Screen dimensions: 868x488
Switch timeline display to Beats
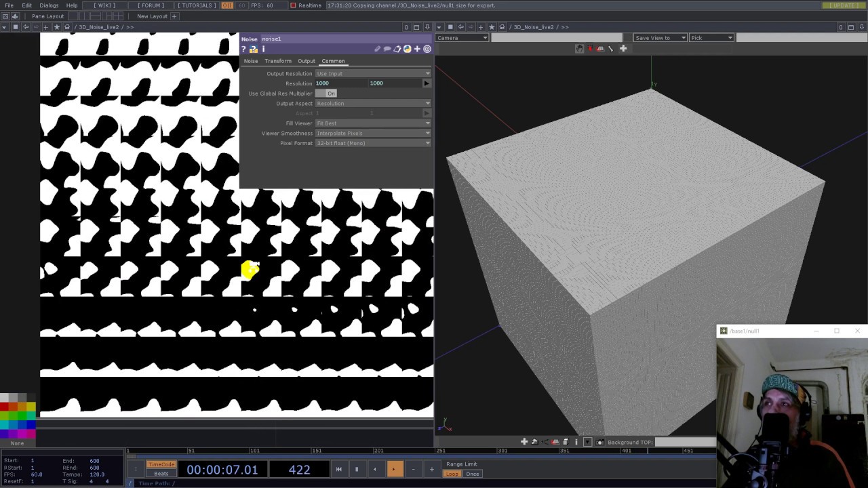(x=161, y=474)
